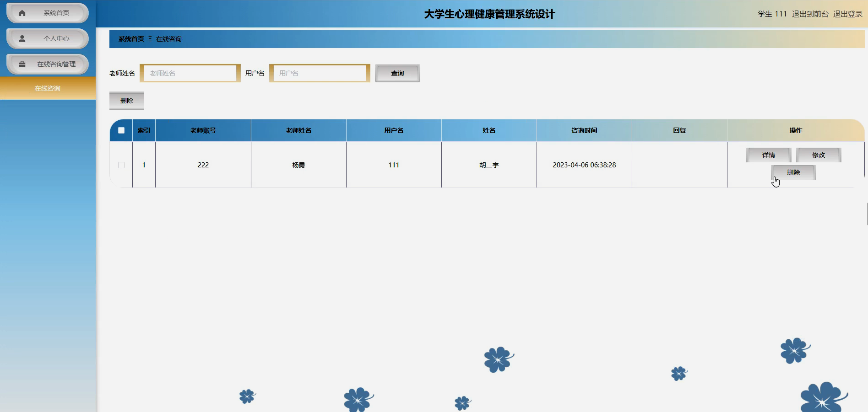Click the 操作 column header
The width and height of the screenshot is (868, 412).
pos(796,130)
